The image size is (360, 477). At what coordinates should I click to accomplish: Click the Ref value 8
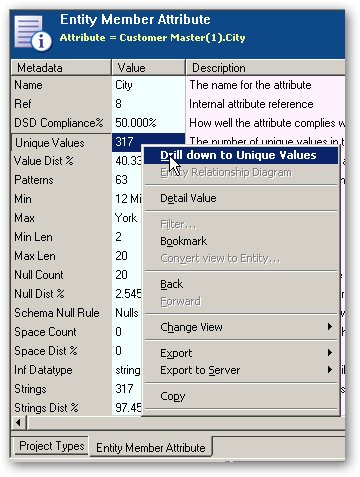click(148, 104)
